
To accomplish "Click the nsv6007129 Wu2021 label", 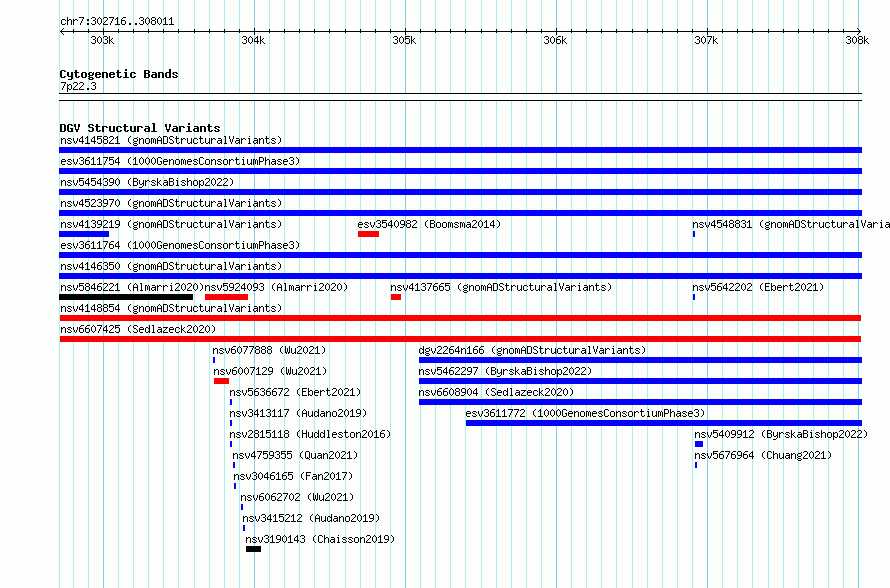I will click(x=270, y=371).
